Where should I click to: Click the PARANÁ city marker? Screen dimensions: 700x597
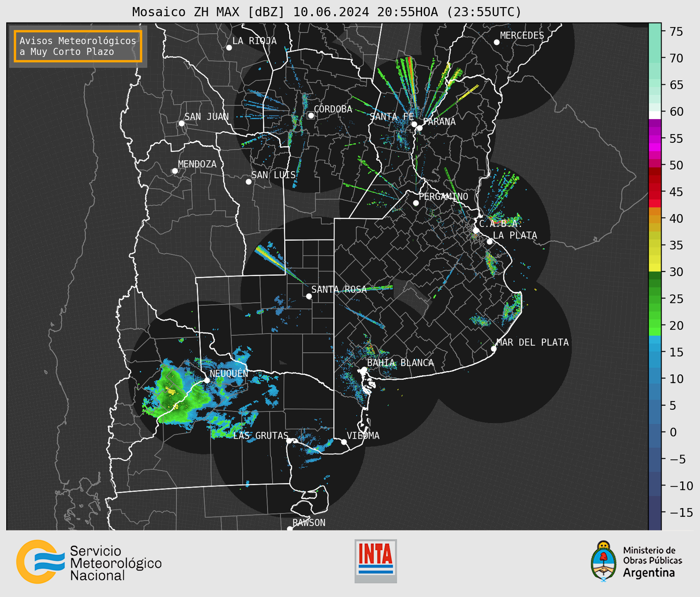click(x=420, y=128)
